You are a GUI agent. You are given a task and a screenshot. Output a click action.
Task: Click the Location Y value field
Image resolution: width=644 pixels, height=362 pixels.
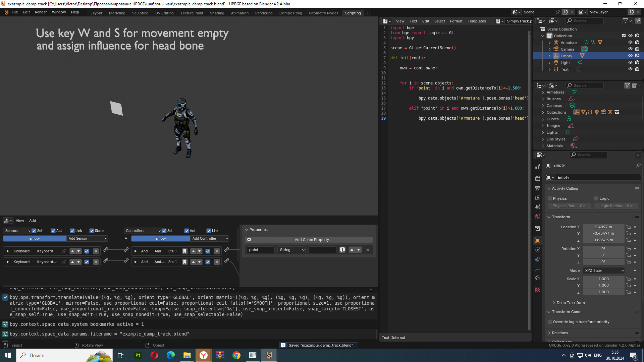(603, 233)
